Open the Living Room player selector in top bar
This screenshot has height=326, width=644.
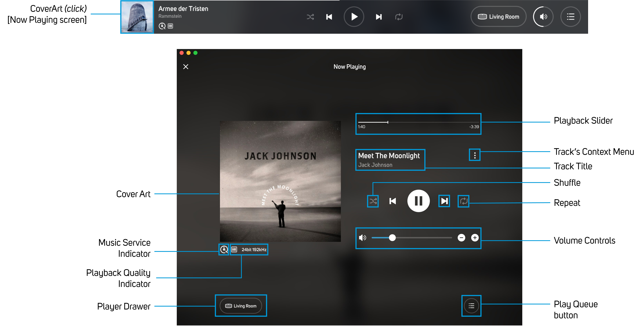(498, 17)
